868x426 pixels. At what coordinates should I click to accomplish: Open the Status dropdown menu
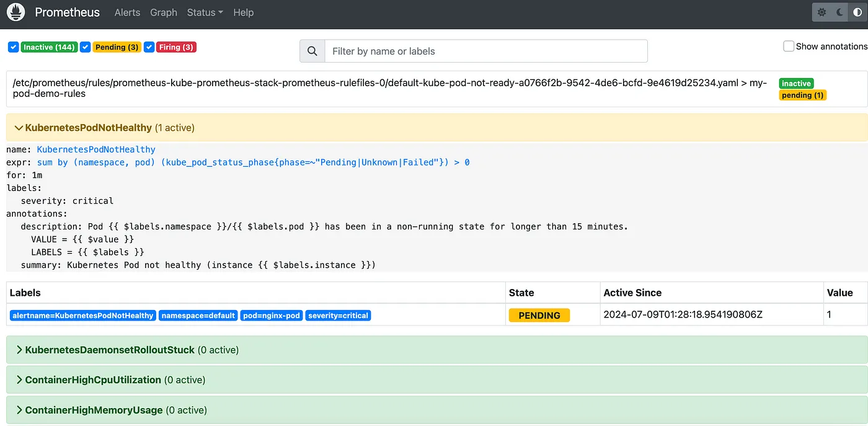click(x=205, y=12)
